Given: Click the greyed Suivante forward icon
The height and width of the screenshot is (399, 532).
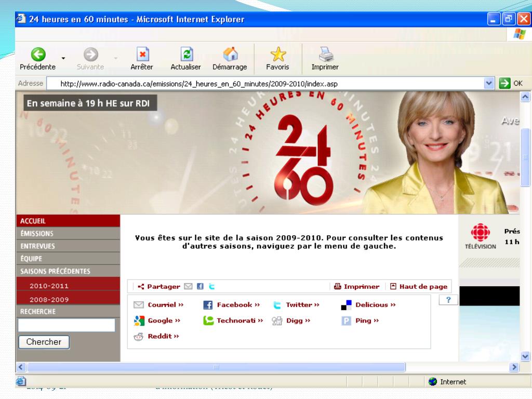Looking at the screenshot, I should point(90,54).
